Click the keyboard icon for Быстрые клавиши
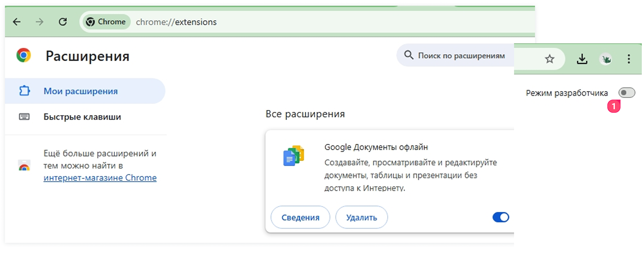This screenshot has width=644, height=280. 24,117
